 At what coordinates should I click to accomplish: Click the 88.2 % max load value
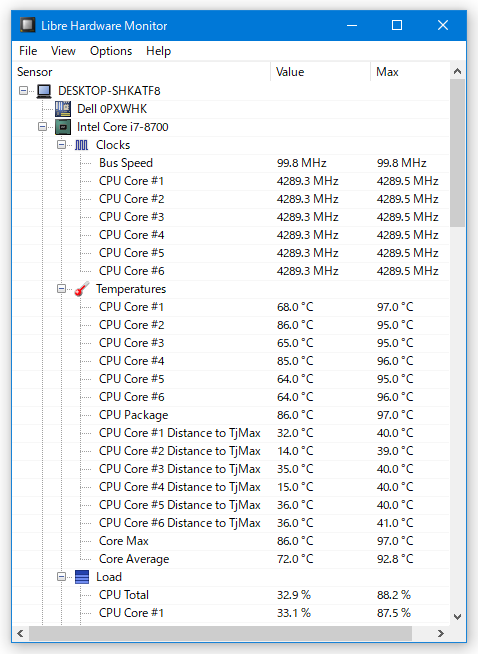click(394, 595)
